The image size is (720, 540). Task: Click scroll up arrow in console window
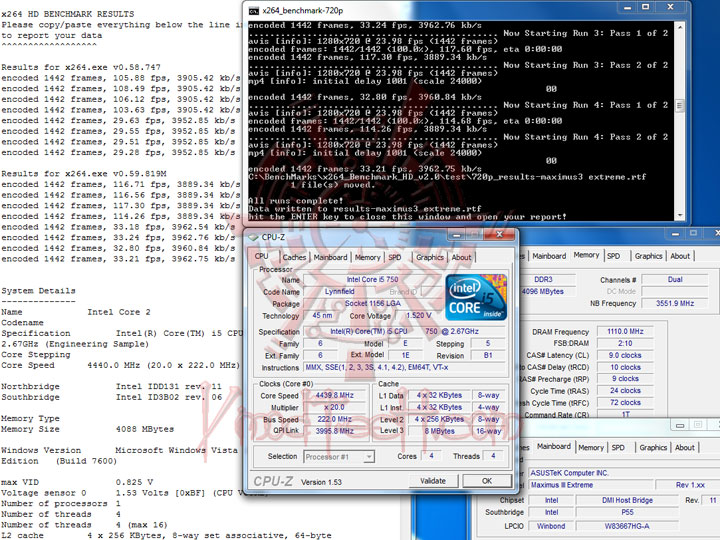pos(680,28)
